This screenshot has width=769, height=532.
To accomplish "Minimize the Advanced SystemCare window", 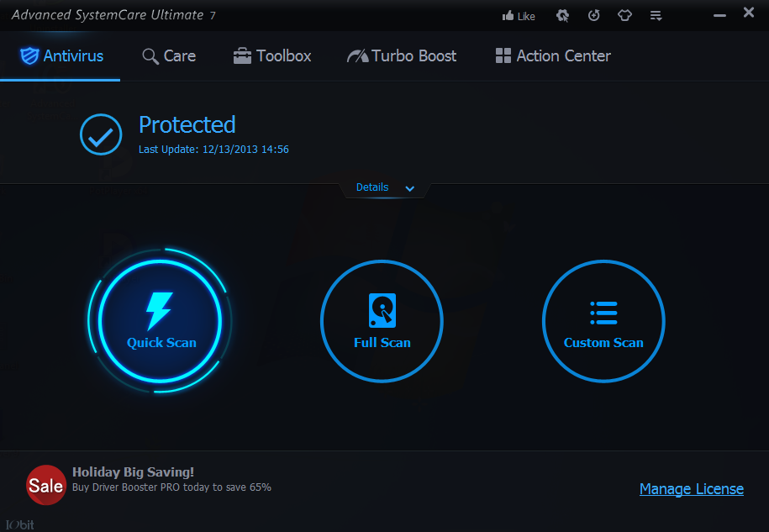I will click(719, 16).
